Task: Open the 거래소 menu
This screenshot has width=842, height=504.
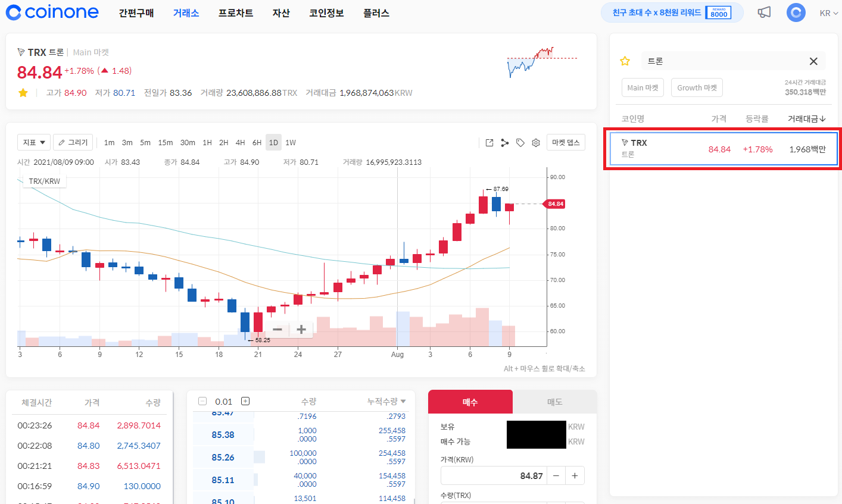Action: pos(186,12)
